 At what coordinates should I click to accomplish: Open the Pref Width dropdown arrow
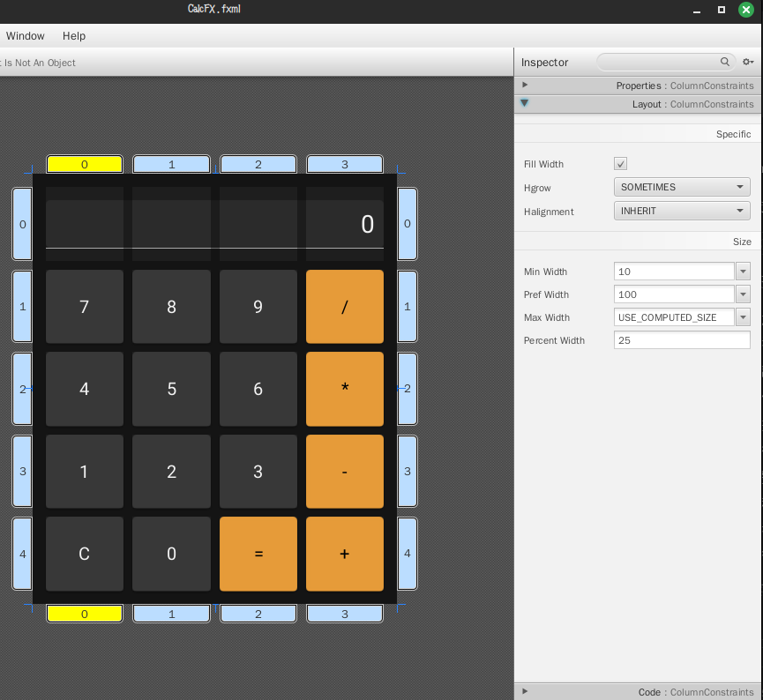(743, 294)
